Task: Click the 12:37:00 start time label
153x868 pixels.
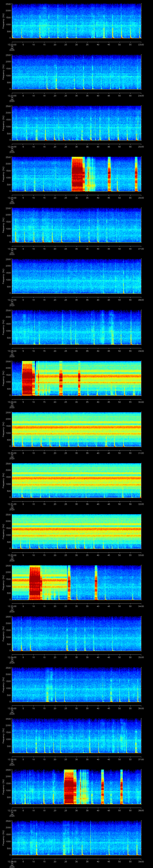Action: (12, 810)
